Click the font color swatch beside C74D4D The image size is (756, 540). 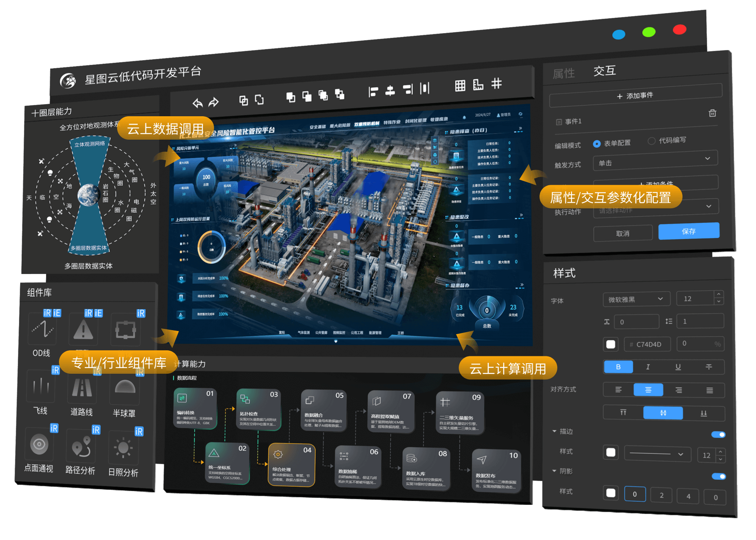pos(611,344)
